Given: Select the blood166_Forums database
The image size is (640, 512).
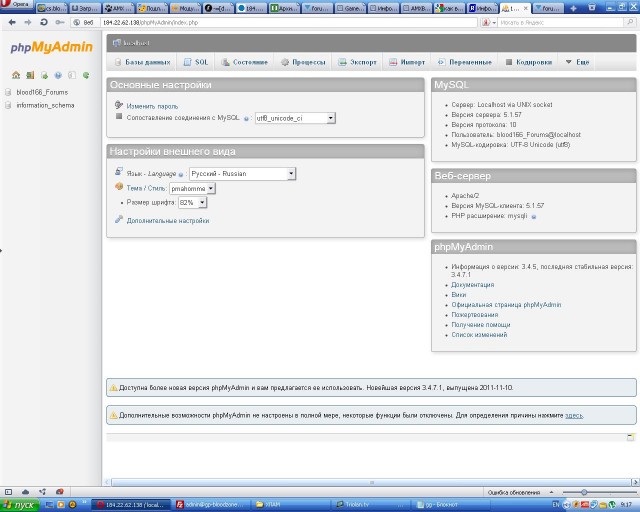Looking at the screenshot, I should (x=42, y=92).
